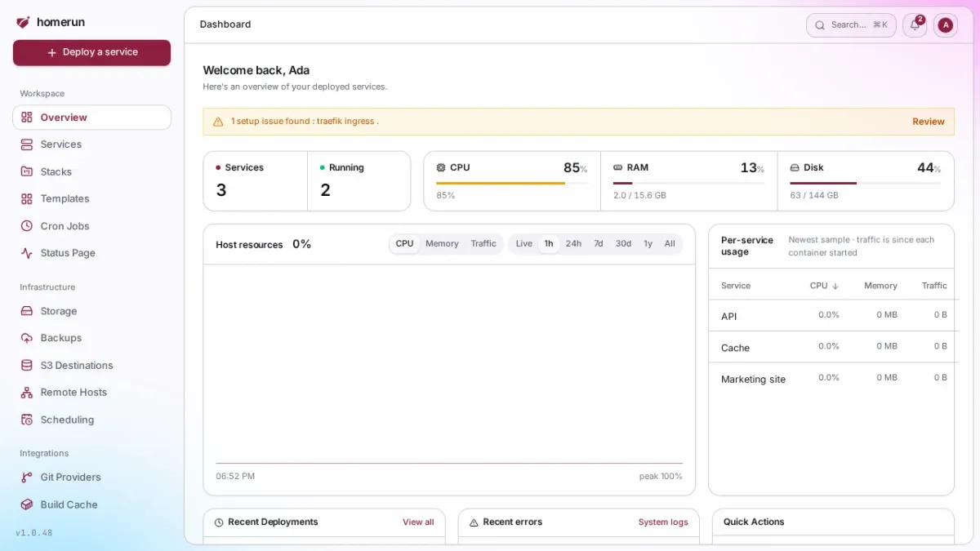Switch chart to Traffic metric
The width and height of the screenshot is (980, 551).
click(483, 244)
